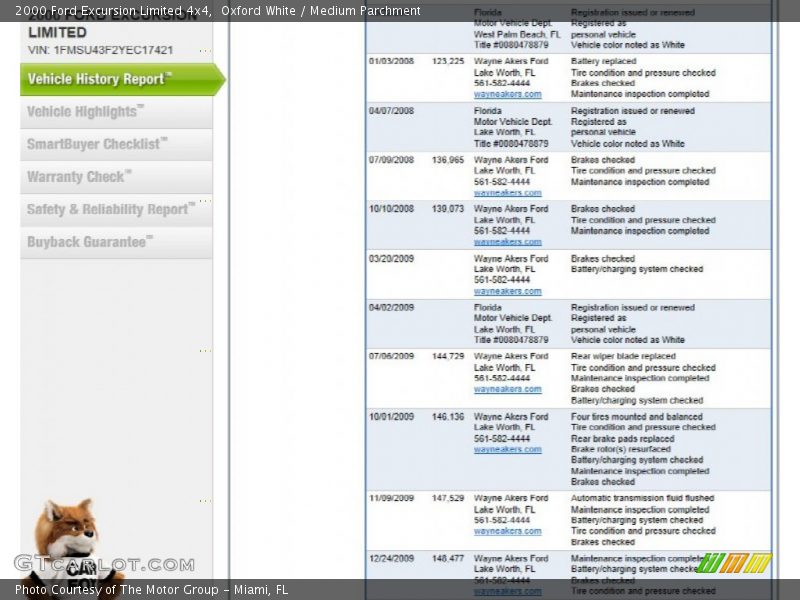Switch to Vehicle Highlights tab
This screenshot has height=600, width=800.
point(116,112)
